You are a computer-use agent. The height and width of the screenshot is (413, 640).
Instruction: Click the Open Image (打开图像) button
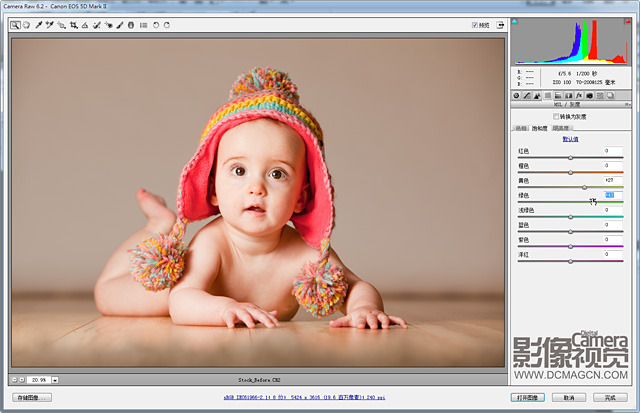527,397
